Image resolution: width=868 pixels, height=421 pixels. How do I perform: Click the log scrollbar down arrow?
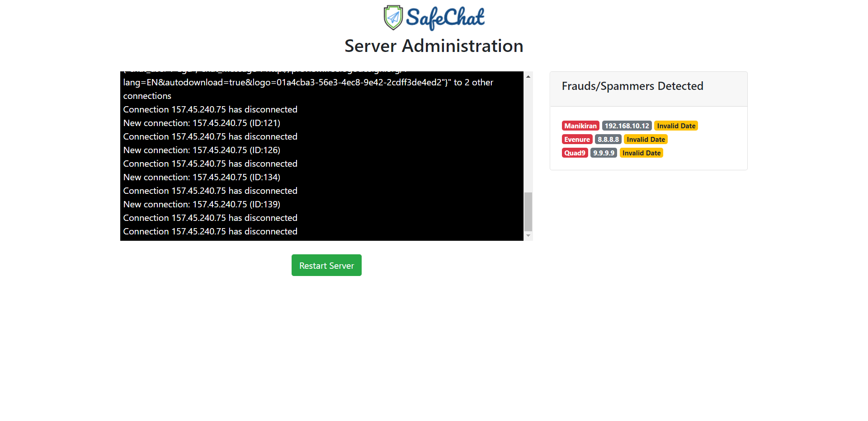[528, 236]
